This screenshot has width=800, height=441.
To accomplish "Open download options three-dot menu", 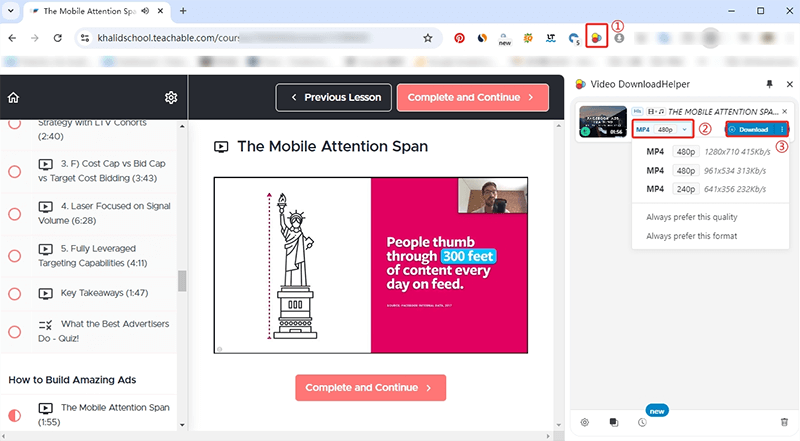I will click(782, 130).
